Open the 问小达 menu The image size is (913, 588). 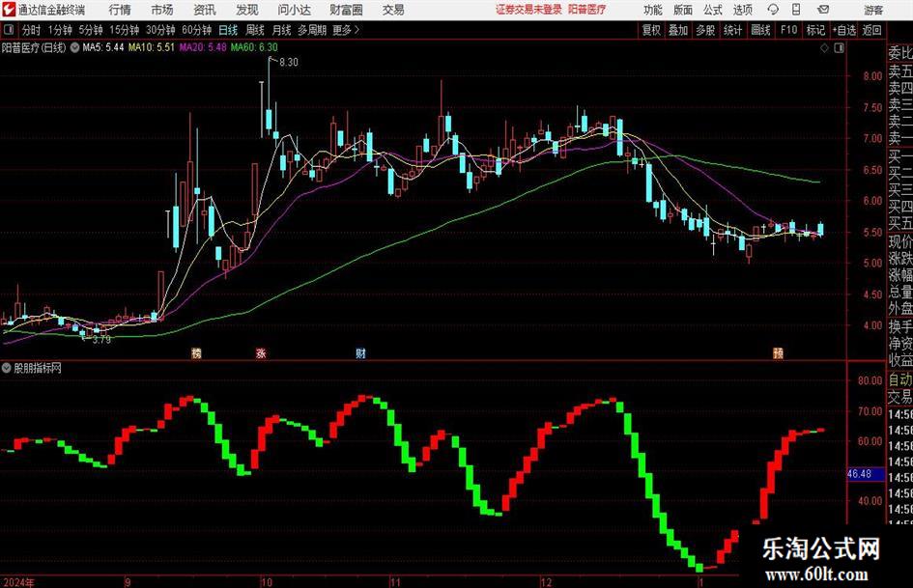pos(294,10)
